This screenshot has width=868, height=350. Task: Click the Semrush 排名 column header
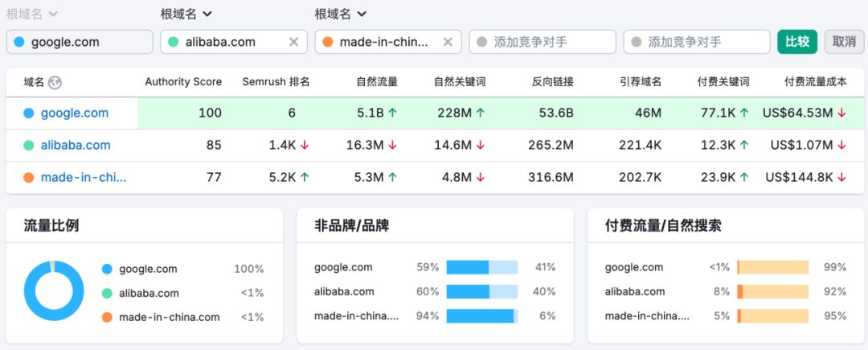coord(276,82)
